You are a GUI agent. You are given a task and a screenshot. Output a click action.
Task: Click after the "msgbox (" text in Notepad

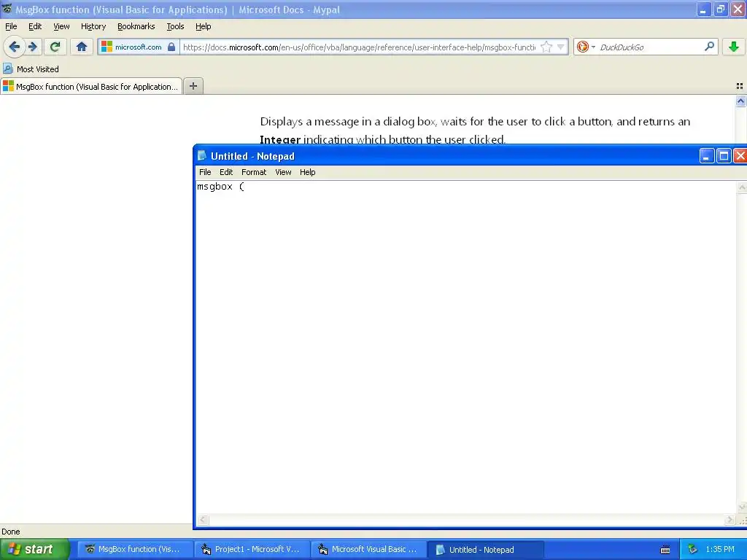tap(245, 187)
